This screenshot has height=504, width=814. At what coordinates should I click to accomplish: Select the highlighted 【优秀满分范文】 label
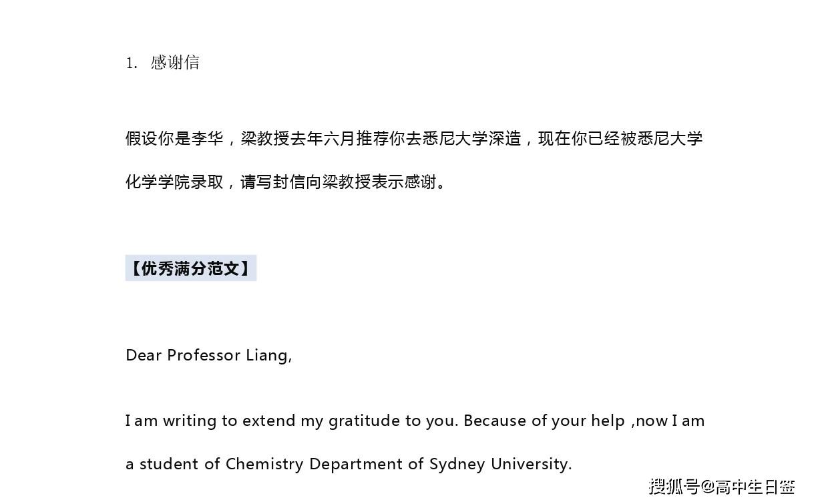(191, 268)
